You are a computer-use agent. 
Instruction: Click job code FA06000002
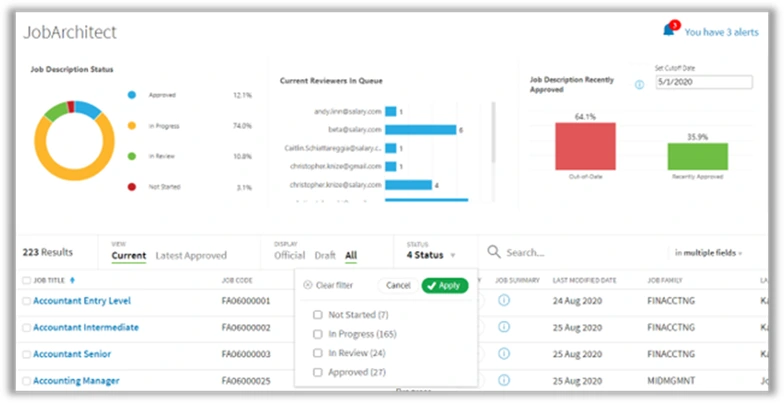246,328
